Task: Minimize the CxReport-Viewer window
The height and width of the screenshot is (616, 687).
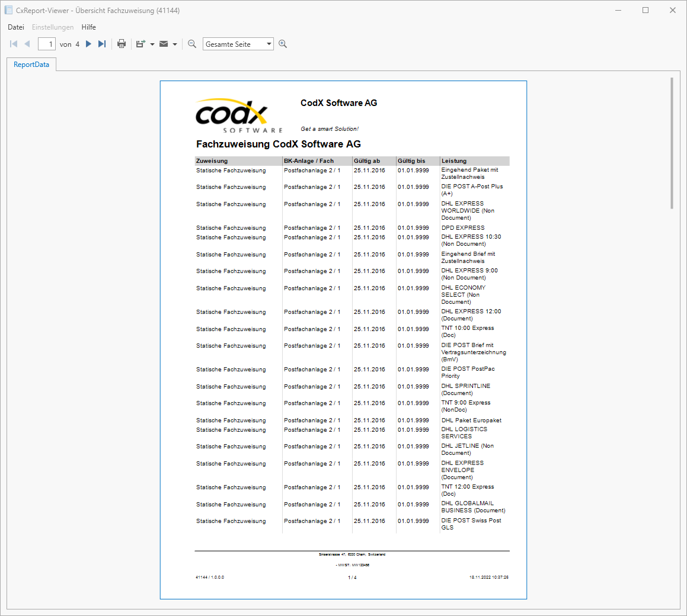Action: (x=618, y=10)
